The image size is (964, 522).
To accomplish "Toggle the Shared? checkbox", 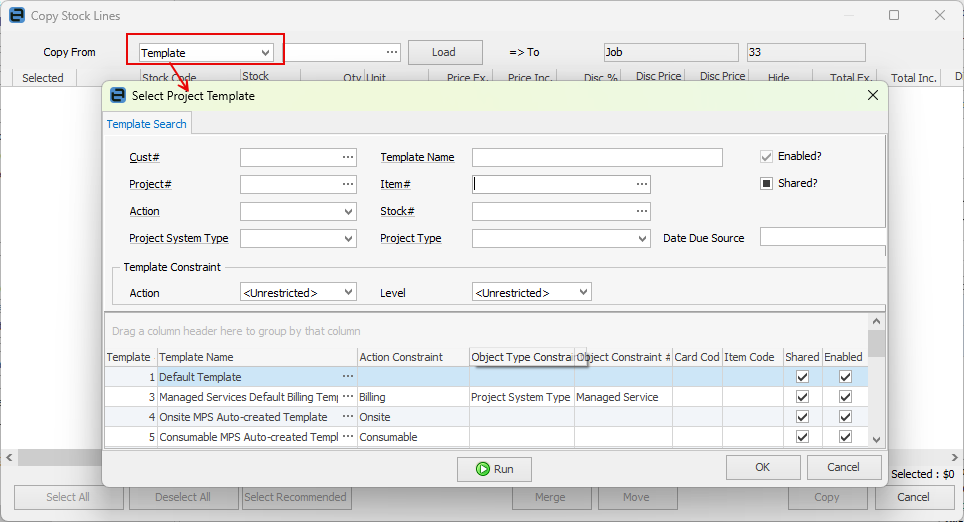I will [766, 184].
